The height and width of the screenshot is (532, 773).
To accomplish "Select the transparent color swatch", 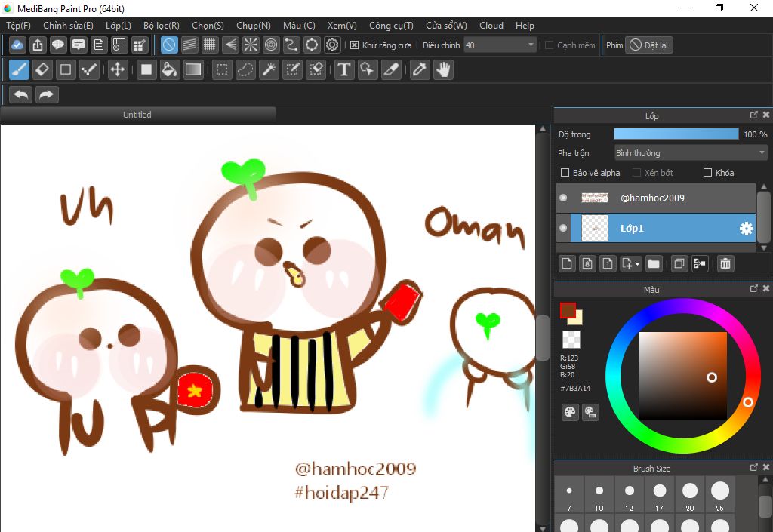I will click(571, 340).
